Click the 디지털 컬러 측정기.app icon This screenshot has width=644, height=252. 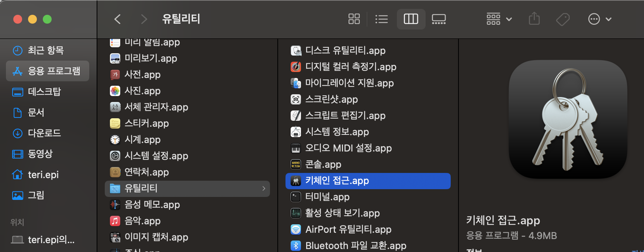296,67
